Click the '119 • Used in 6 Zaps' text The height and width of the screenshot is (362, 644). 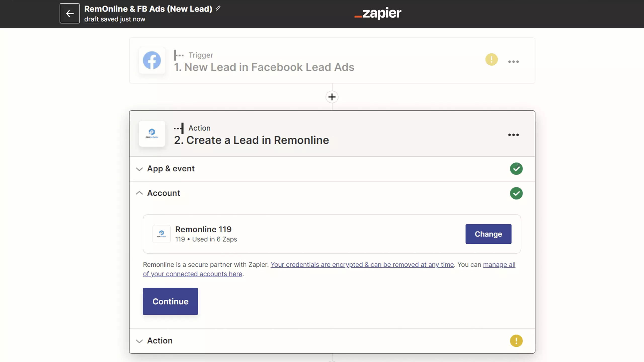click(206, 239)
